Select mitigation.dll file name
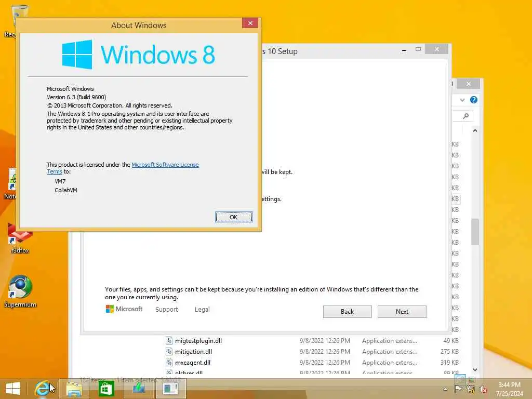This screenshot has width=532, height=399. 193,352
